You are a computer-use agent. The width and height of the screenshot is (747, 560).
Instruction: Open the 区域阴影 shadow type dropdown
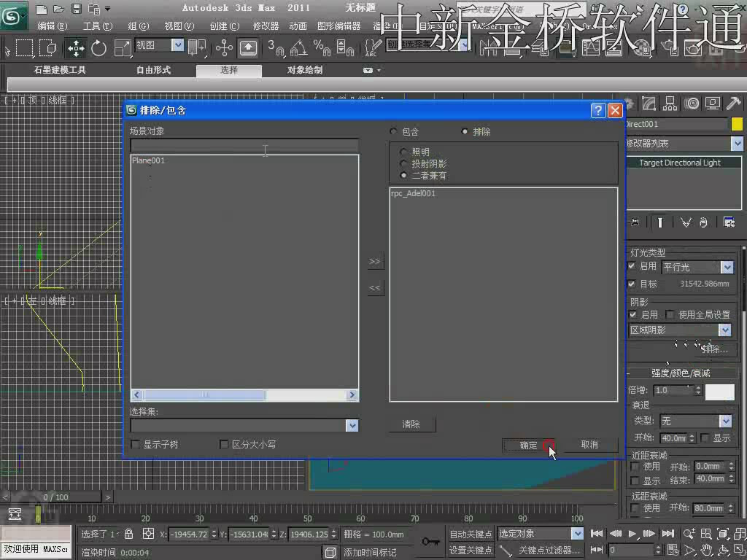coord(725,330)
